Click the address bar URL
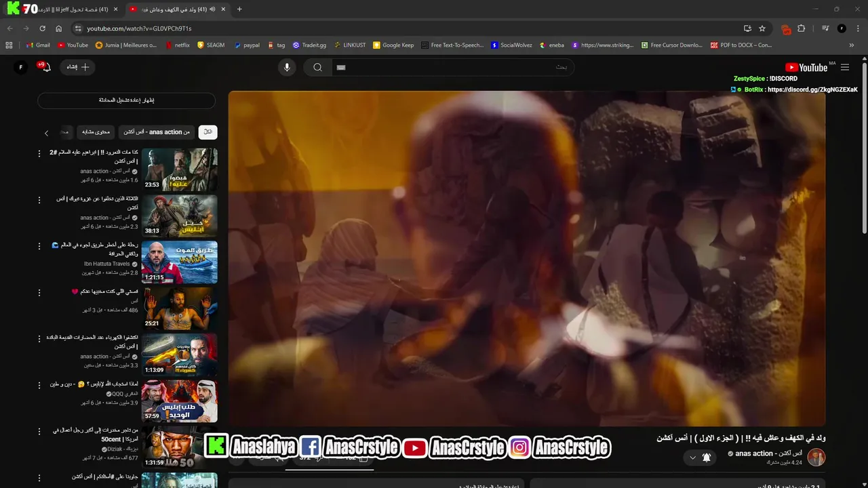 [x=140, y=28]
